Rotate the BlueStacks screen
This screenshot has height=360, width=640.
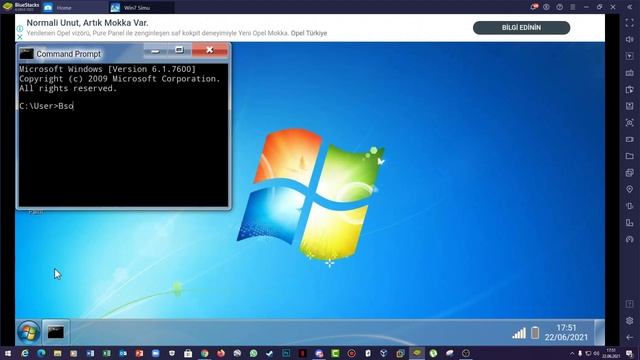click(629, 206)
